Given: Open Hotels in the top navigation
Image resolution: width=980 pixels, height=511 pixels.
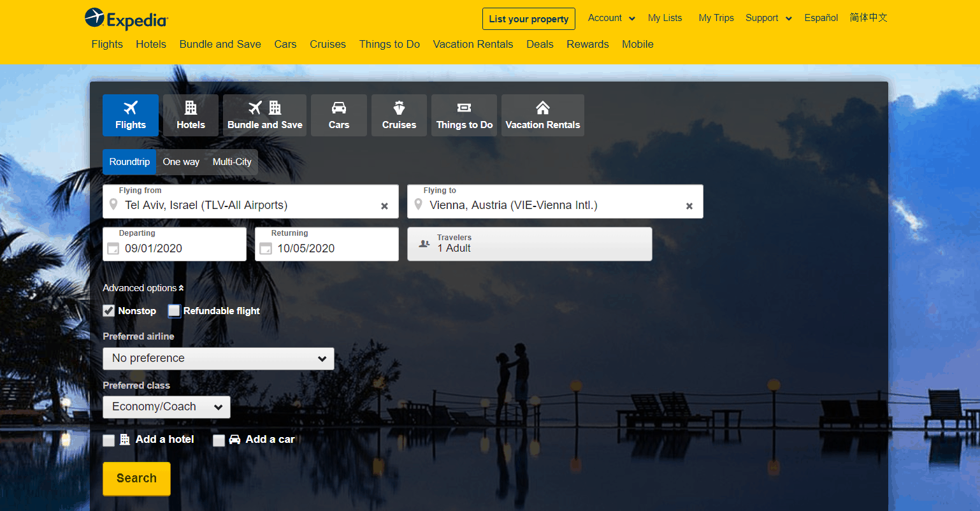Looking at the screenshot, I should coord(151,44).
